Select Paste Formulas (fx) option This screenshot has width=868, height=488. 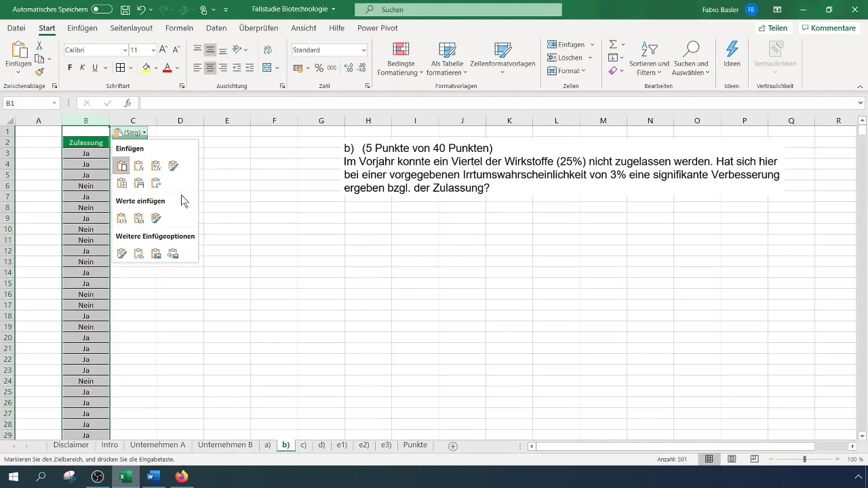point(139,165)
